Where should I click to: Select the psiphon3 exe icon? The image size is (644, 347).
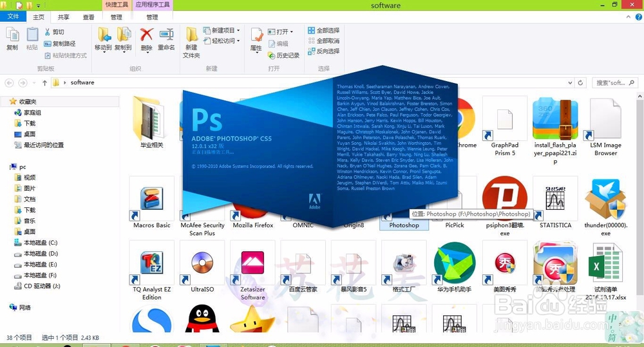click(x=505, y=207)
